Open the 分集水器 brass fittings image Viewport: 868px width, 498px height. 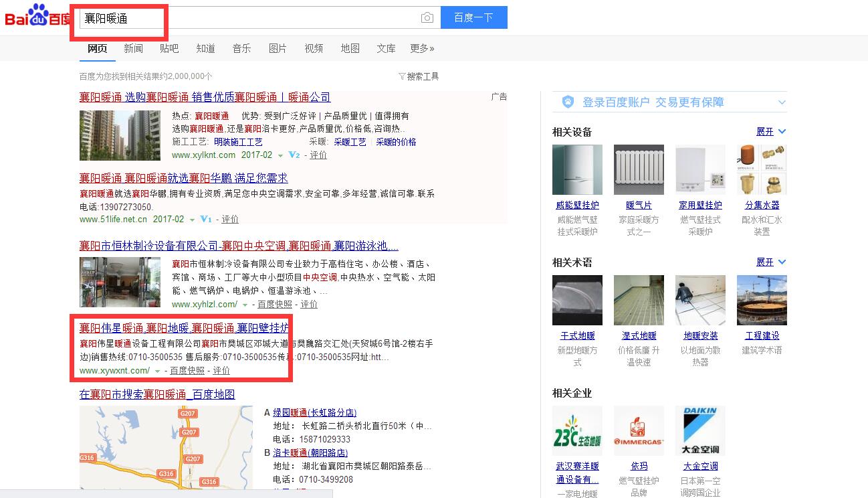click(762, 169)
